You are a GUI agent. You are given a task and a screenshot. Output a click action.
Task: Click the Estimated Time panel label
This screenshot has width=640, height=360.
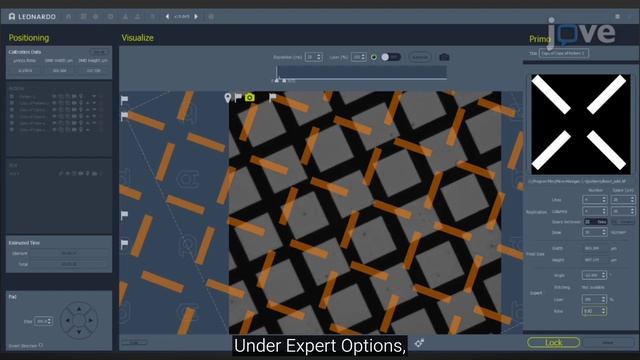[24, 242]
